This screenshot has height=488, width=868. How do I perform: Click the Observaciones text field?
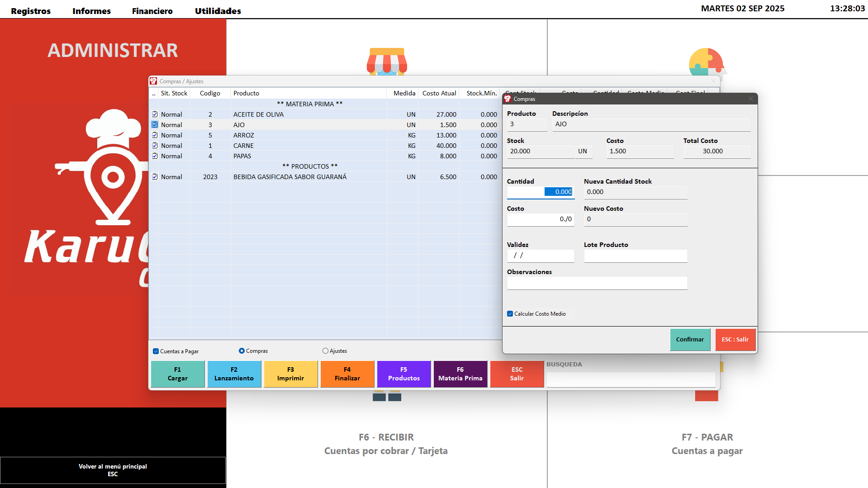click(x=597, y=283)
